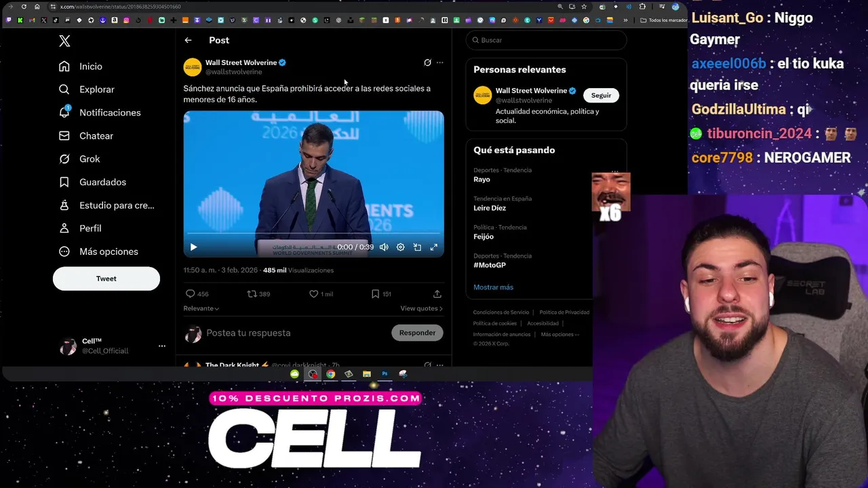Open Photoshop from the taskbar
This screenshot has height=488, width=868.
[x=384, y=374]
